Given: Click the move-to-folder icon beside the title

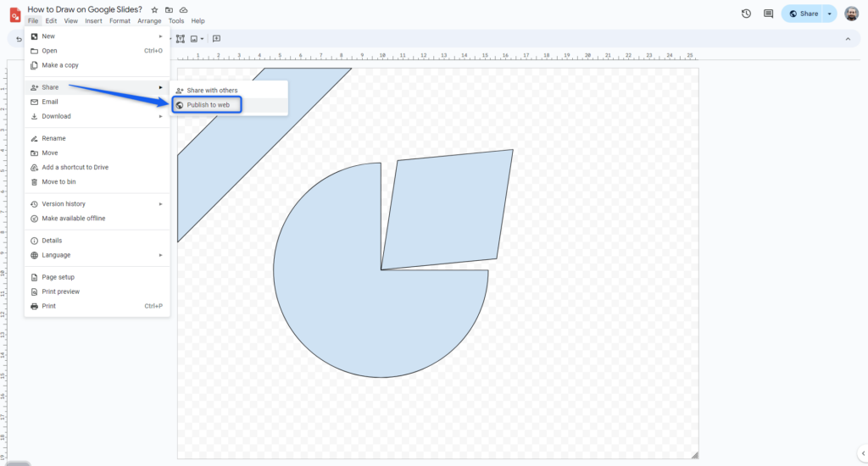Looking at the screenshot, I should point(169,10).
